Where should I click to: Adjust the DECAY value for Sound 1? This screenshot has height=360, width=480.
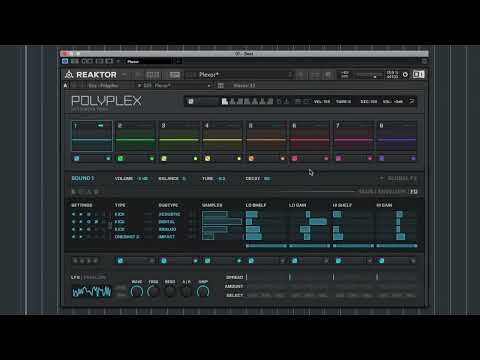pyautogui.click(x=267, y=179)
